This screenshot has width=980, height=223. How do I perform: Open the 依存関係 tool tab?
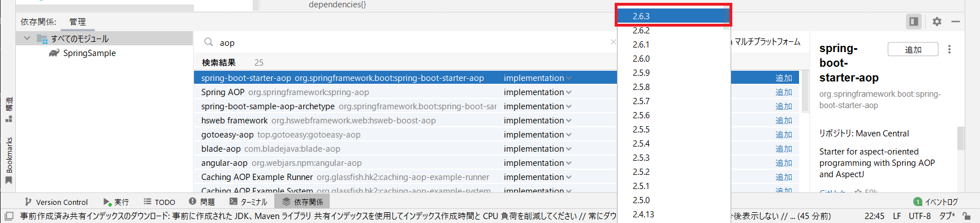(x=302, y=202)
